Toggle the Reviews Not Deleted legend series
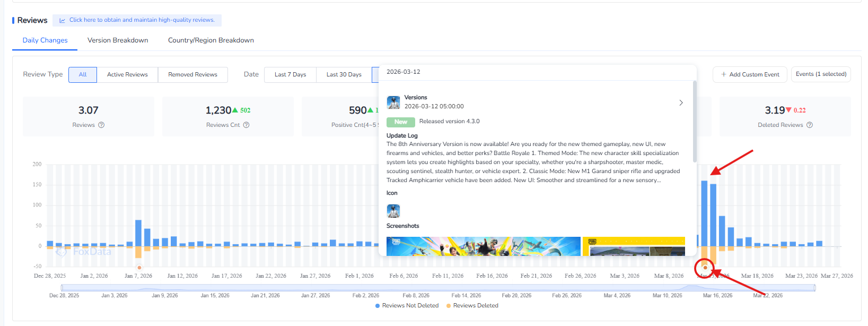 pos(407,306)
